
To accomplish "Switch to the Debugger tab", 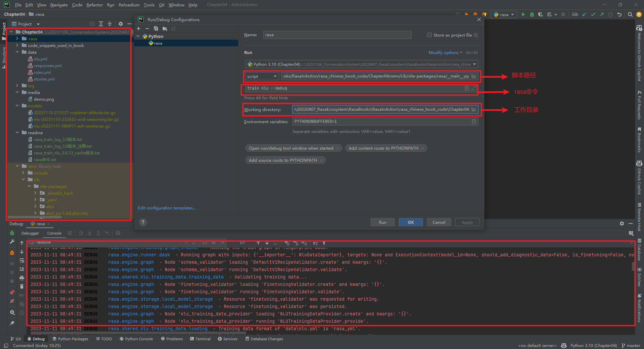I will pyautogui.click(x=30, y=233).
